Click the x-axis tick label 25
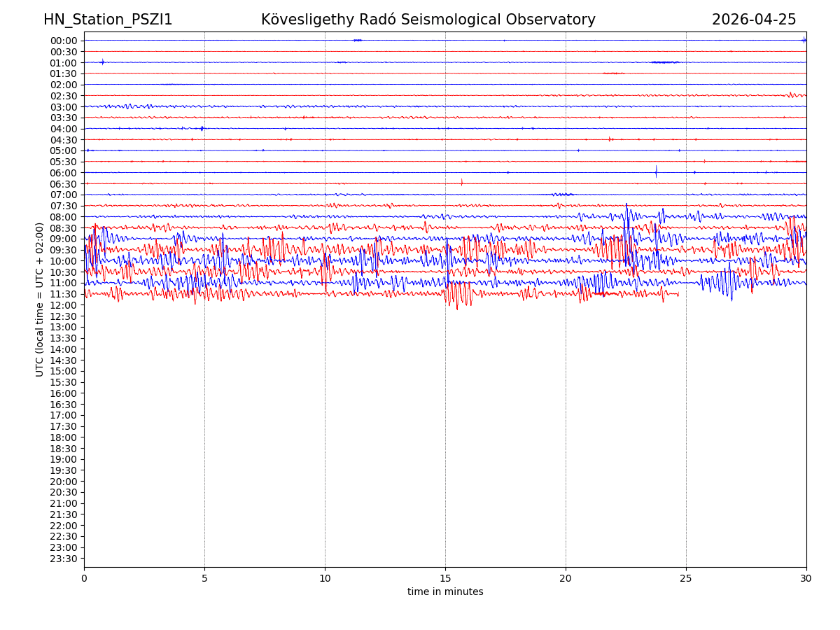Screen dimensions: 840x630 tap(686, 578)
